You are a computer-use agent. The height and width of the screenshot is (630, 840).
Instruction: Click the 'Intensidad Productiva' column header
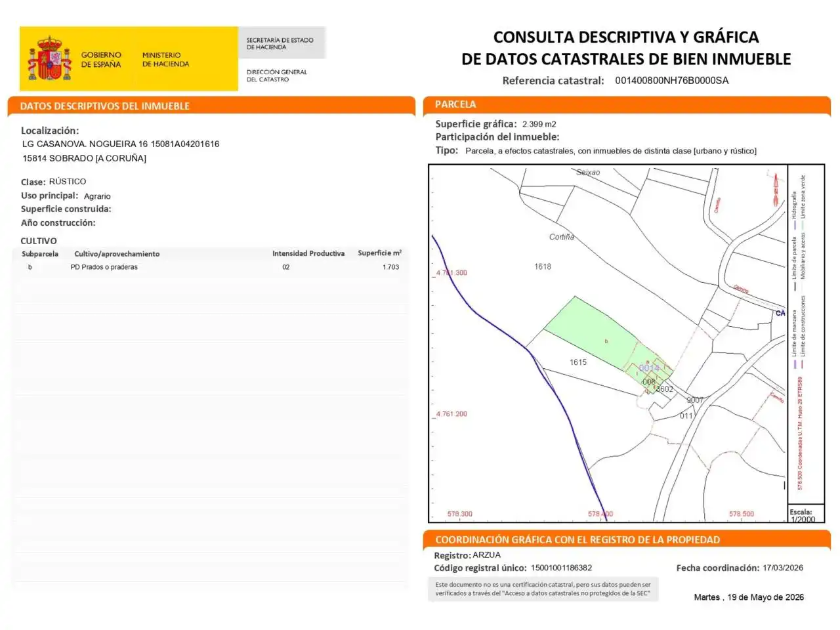pyautogui.click(x=308, y=253)
